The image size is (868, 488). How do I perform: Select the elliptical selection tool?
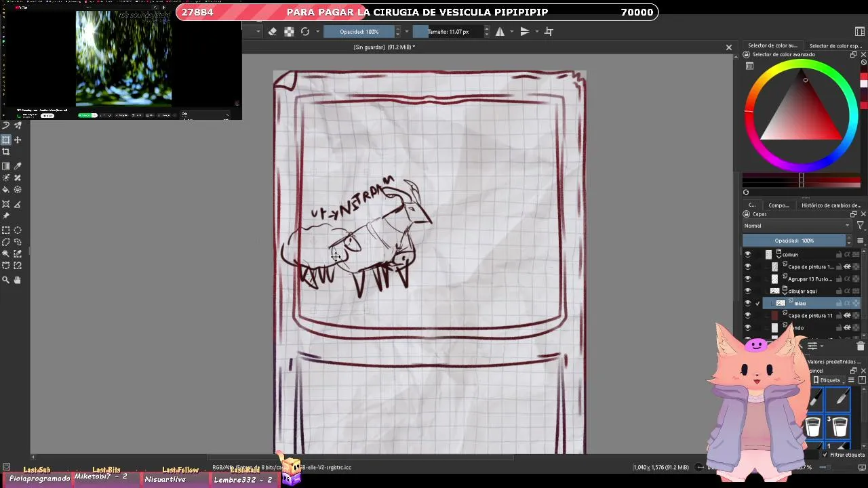(x=18, y=230)
